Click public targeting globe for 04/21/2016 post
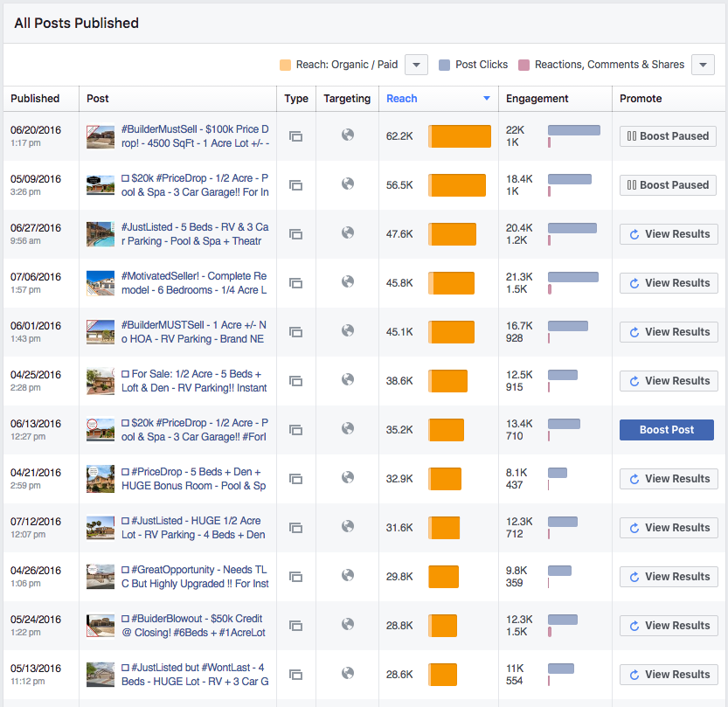The image size is (728, 707). (x=348, y=477)
